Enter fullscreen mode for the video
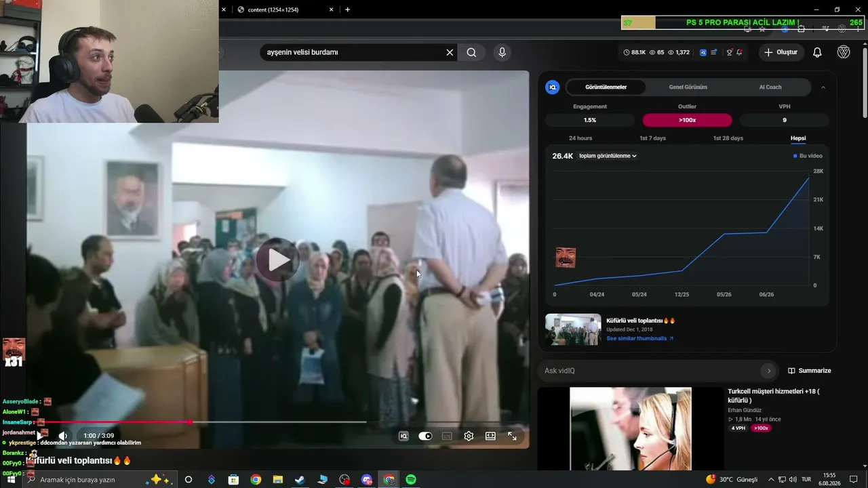This screenshot has height=488, width=868. tap(512, 436)
